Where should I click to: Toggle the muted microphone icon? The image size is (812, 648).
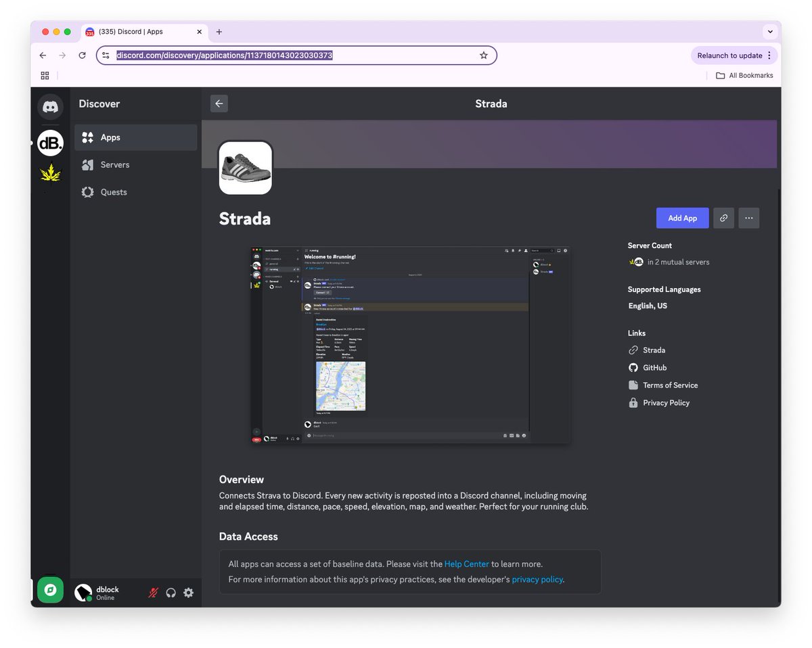click(153, 593)
